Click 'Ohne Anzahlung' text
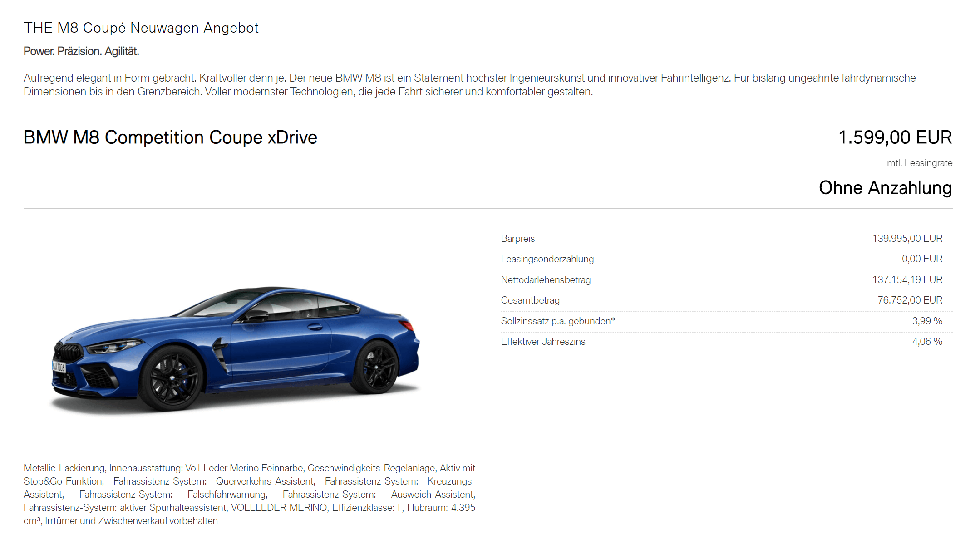This screenshot has width=980, height=544. 885,188
